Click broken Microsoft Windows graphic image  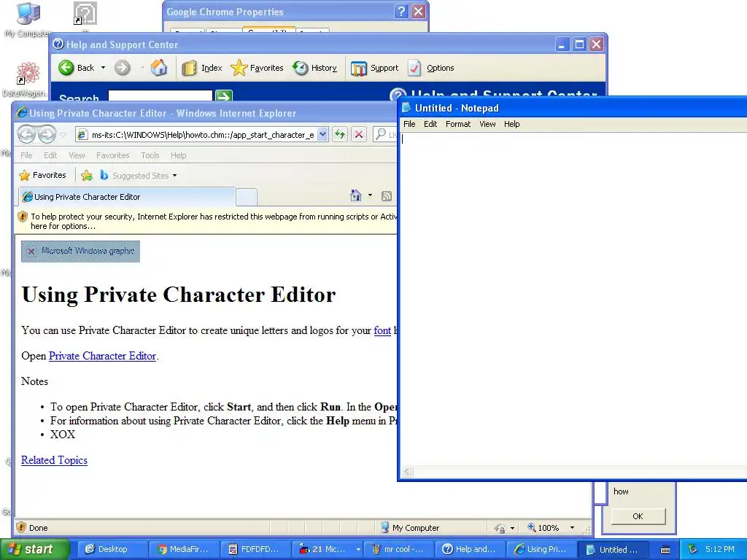[x=80, y=251]
